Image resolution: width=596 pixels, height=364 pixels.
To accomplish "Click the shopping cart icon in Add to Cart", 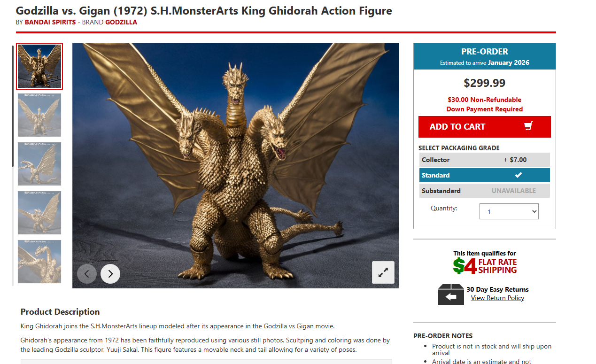I will tap(528, 126).
